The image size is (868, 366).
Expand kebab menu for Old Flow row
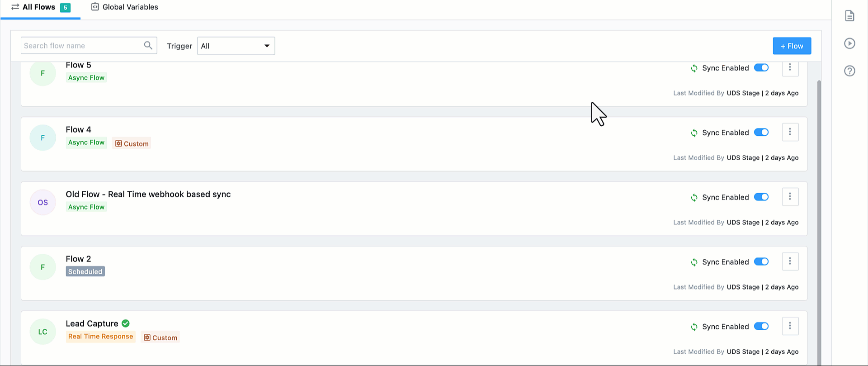coord(790,196)
